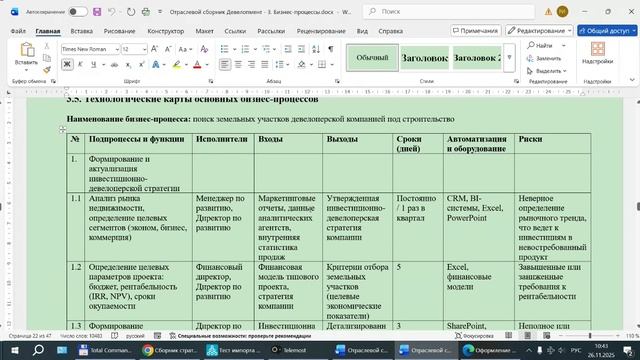
Task: Open the Редактирование mode dropdown
Action: (x=539, y=31)
